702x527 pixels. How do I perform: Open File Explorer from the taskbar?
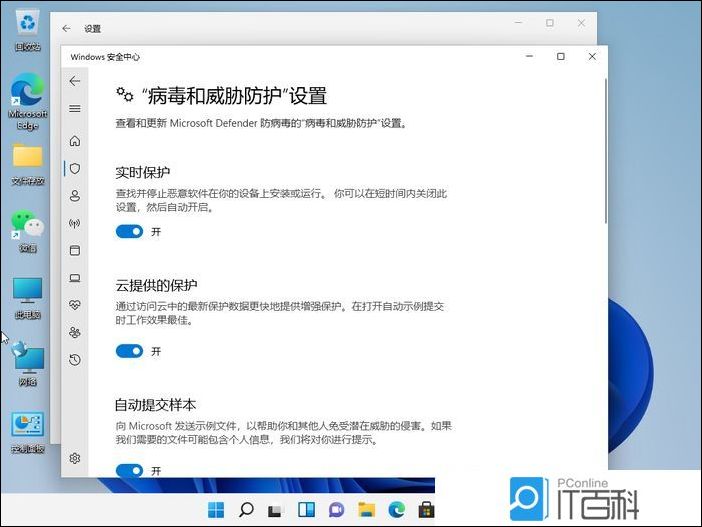366,510
